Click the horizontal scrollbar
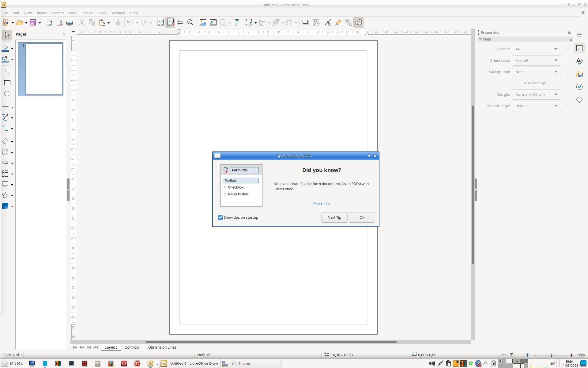The width and height of the screenshot is (588, 368). 271,342
